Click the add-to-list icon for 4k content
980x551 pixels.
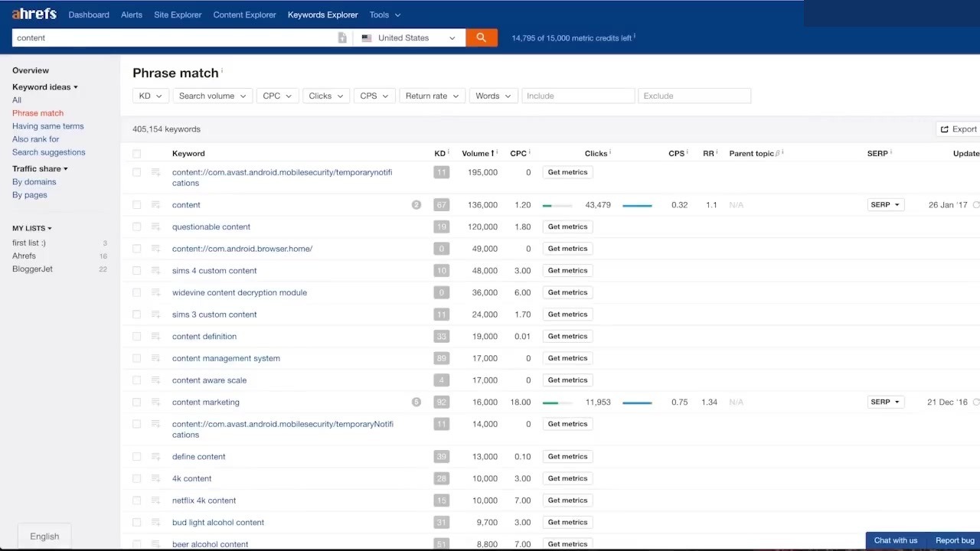click(x=156, y=478)
